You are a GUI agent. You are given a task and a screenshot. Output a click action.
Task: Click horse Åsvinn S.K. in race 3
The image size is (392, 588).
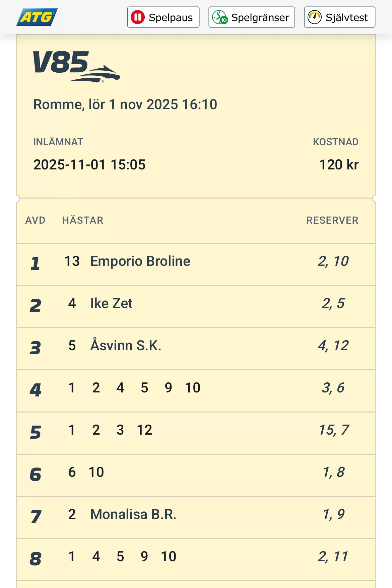[126, 346]
